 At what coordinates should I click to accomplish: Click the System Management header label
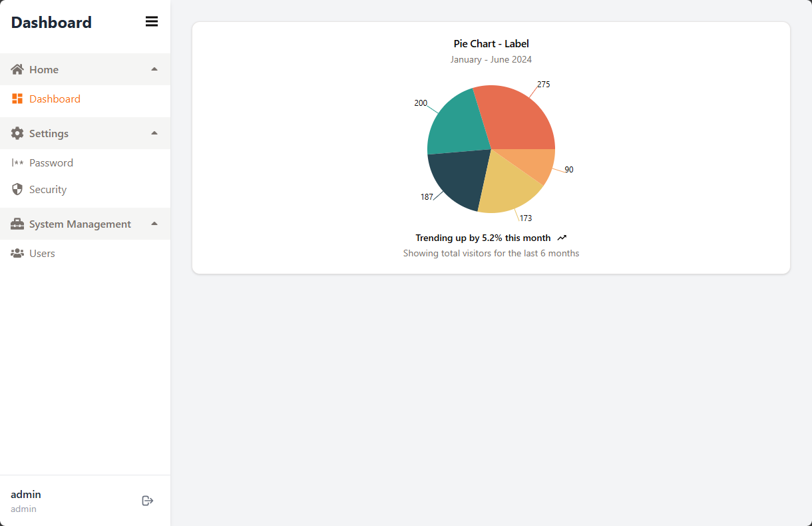[80, 224]
